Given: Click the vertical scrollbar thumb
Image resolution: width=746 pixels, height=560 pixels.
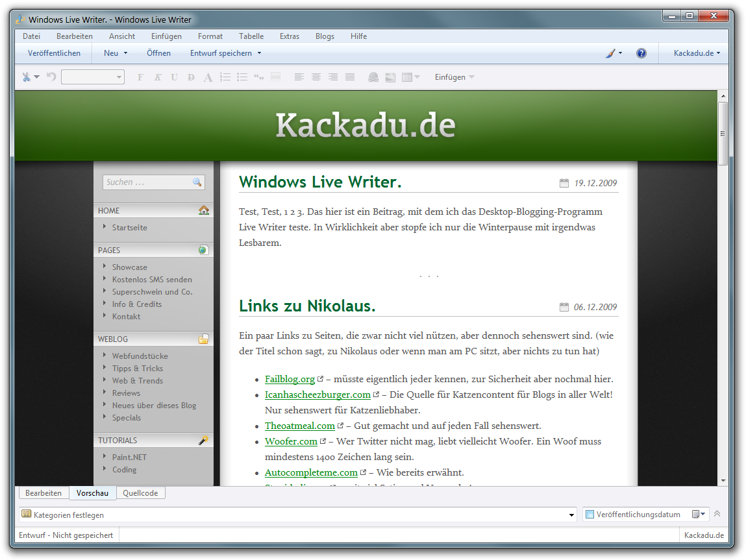Looking at the screenshot, I should pos(723,134).
